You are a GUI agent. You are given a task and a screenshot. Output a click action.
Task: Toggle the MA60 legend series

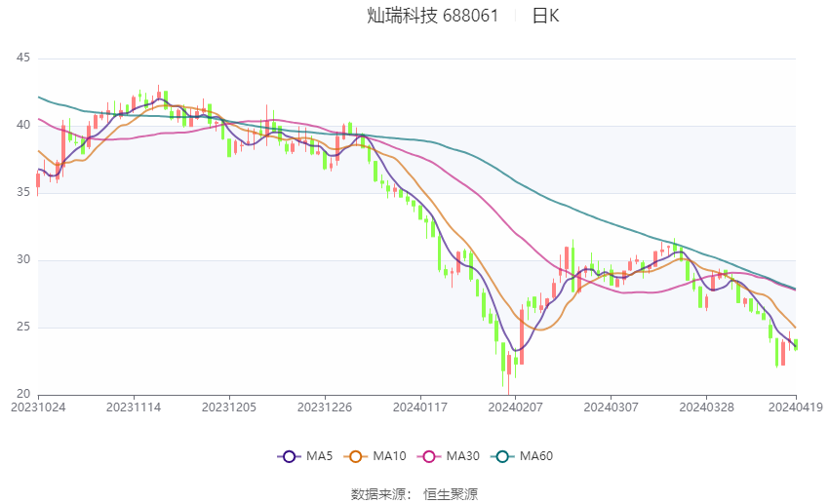[x=522, y=456]
